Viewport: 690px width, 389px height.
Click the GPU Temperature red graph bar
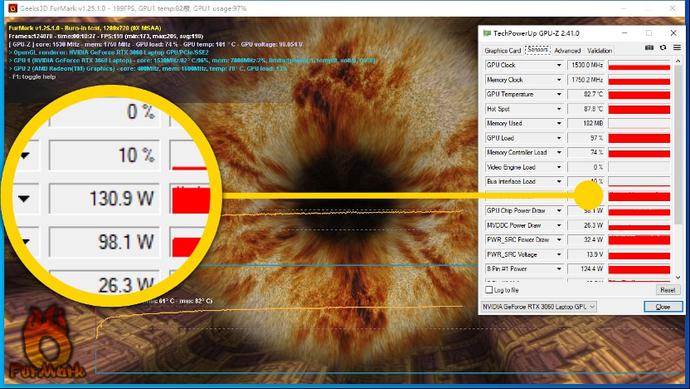[x=639, y=95]
